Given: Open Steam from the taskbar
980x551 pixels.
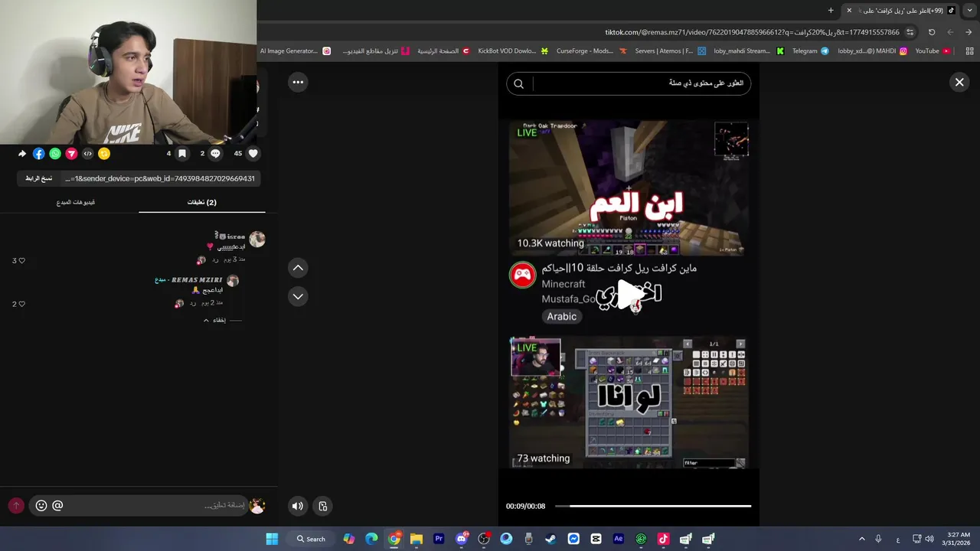Looking at the screenshot, I should point(550,539).
